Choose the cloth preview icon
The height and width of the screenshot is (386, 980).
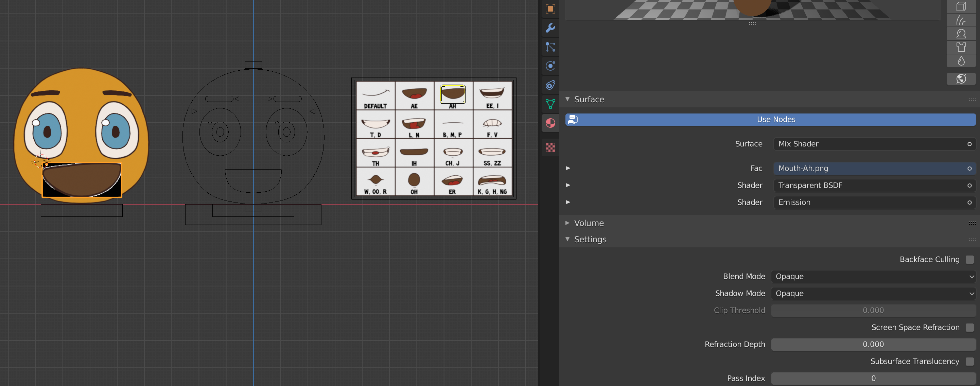point(961,47)
